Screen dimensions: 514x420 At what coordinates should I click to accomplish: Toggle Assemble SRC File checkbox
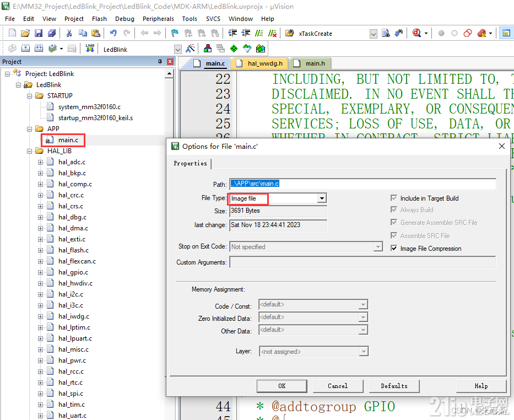(x=394, y=235)
